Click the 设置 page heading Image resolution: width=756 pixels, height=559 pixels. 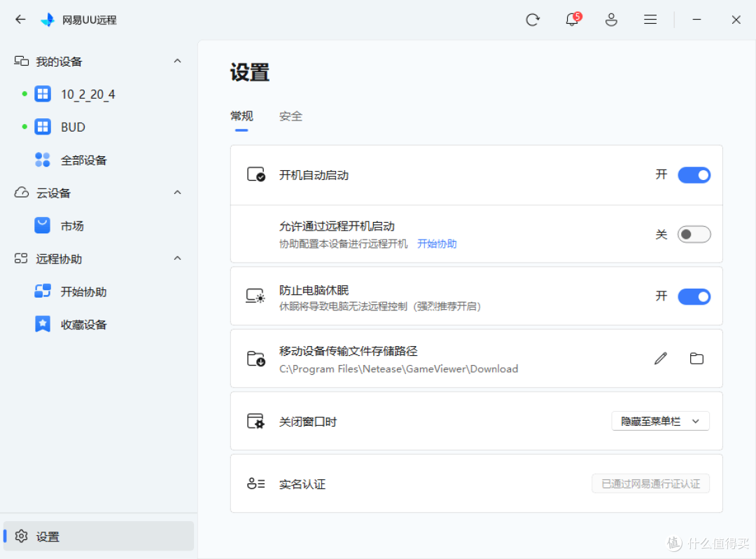coord(250,72)
